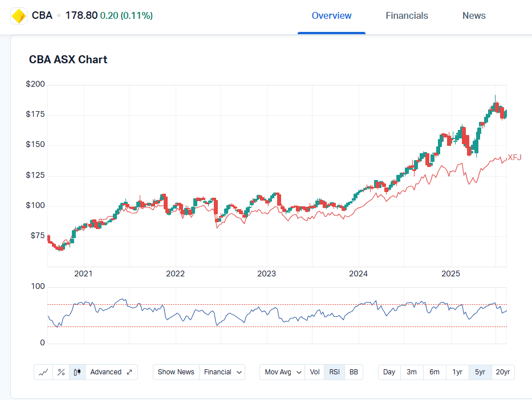
Task: Select the percentage chart mode icon
Action: 61,372
